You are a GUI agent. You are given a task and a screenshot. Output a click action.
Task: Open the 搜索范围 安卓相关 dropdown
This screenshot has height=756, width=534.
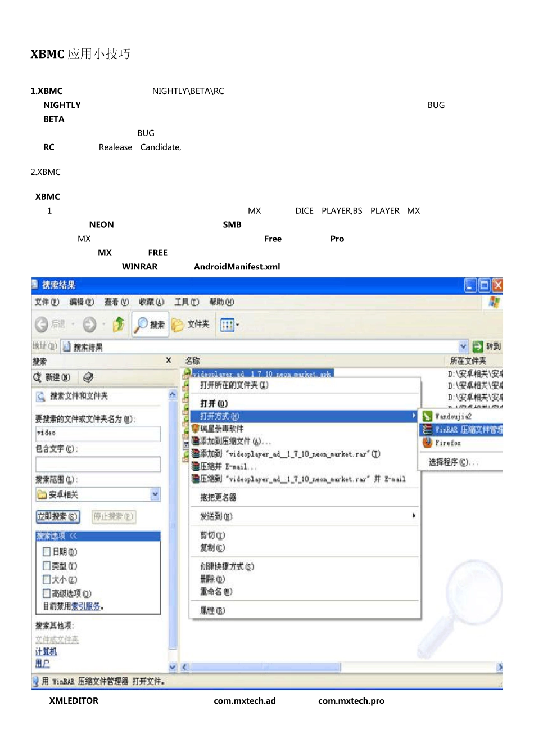pos(155,494)
